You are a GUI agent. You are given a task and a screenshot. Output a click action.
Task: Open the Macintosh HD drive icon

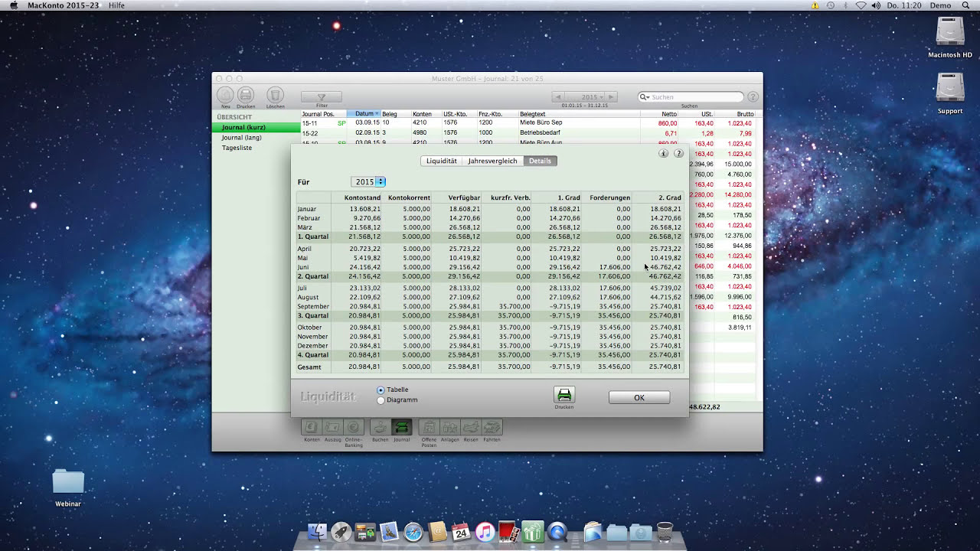click(x=950, y=31)
